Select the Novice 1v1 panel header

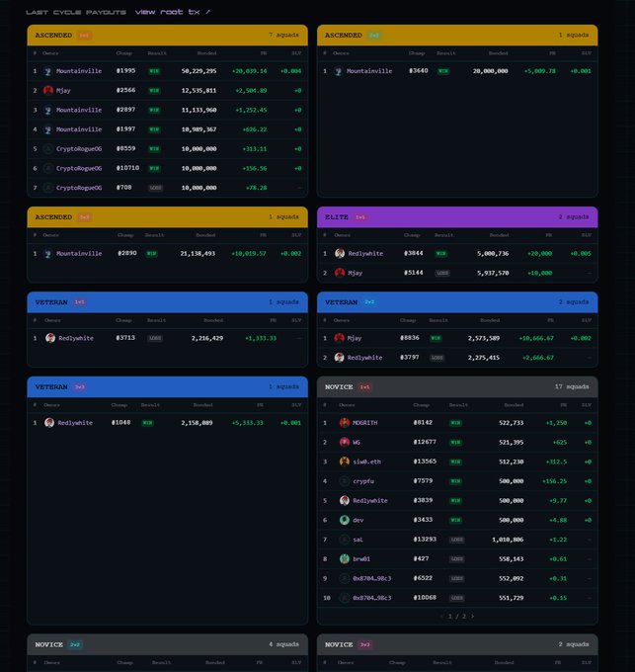[x=457, y=387]
